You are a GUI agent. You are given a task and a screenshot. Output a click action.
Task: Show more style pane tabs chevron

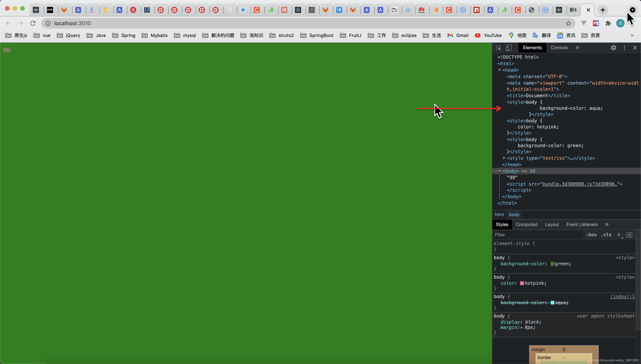(x=607, y=224)
